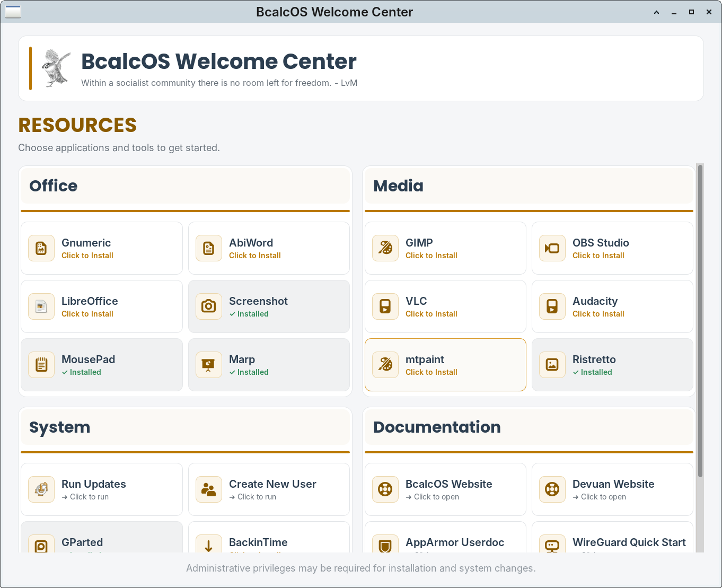Screen dimensions: 722x588
Task: Click the mtpaint palette icon
Action: 385,365
